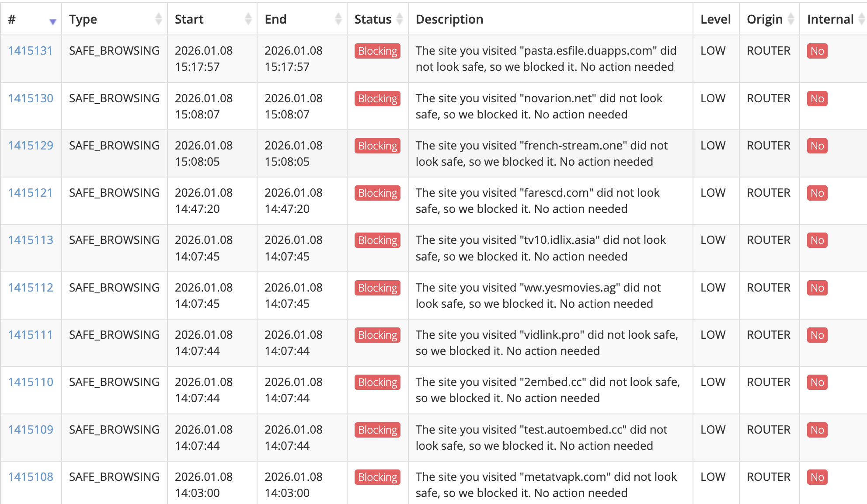The image size is (867, 504).
Task: Open event 1415131 link
Action: coord(30,51)
